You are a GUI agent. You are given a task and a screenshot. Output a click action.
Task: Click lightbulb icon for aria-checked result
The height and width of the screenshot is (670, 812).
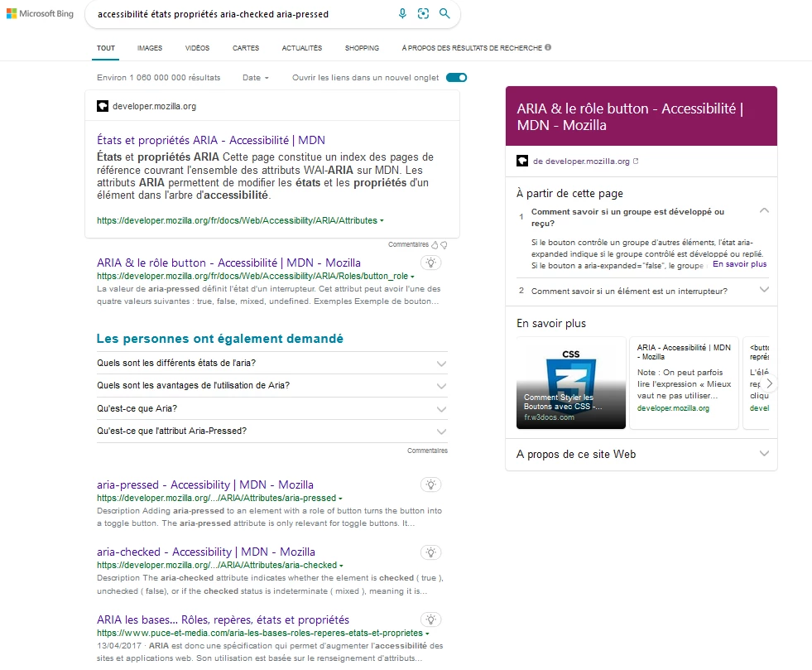point(431,552)
